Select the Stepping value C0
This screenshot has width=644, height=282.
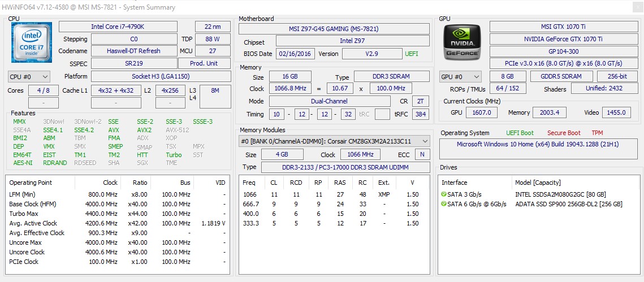point(134,39)
